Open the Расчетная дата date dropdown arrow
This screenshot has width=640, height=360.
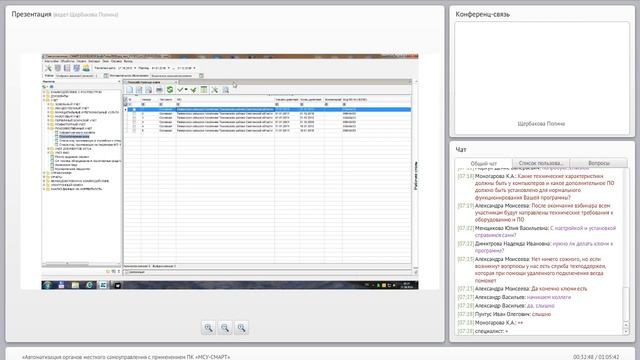click(135, 68)
